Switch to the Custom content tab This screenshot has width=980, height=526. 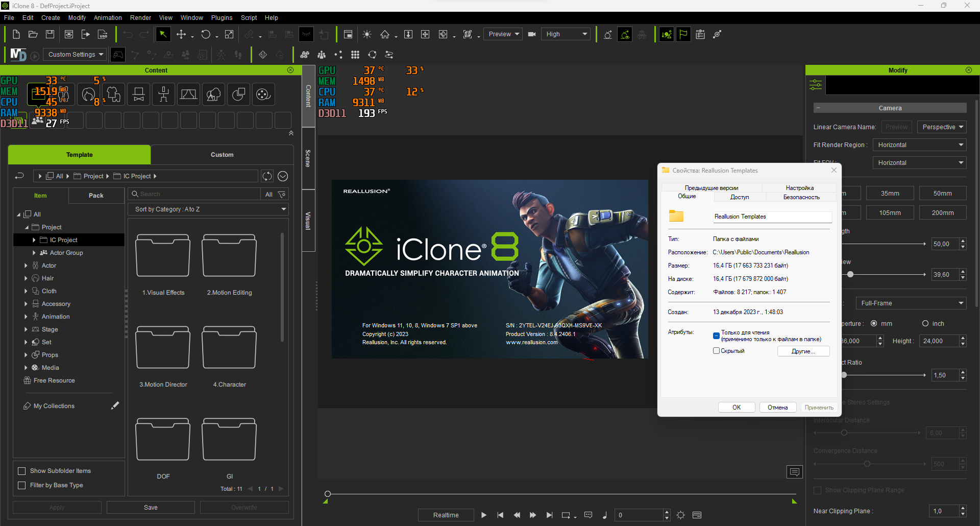[222, 155]
